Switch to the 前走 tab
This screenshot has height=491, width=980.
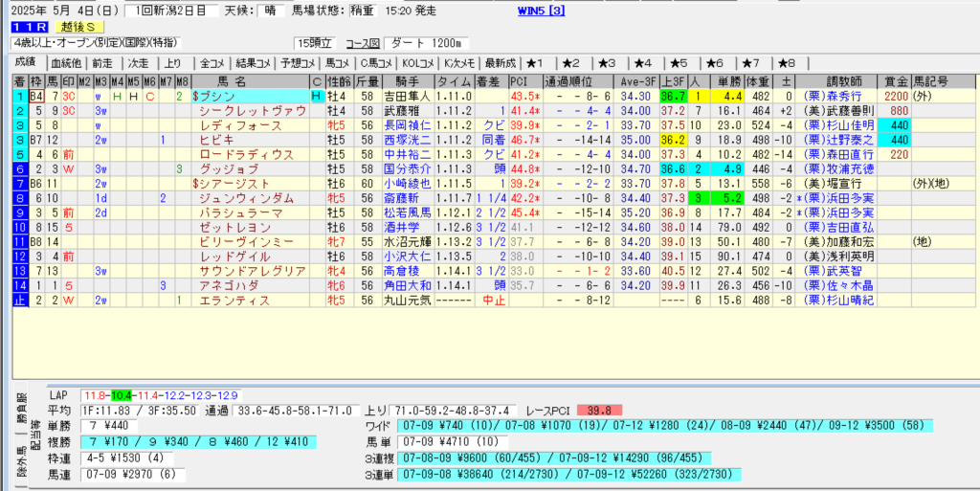coord(103,63)
